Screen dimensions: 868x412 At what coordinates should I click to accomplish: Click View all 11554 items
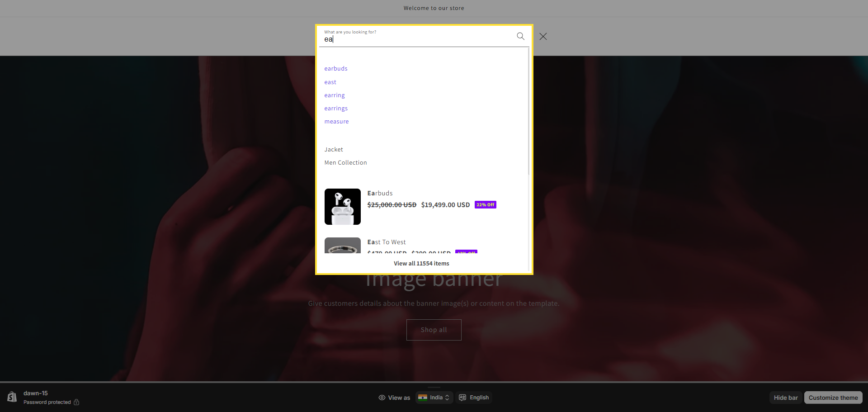[421, 264]
